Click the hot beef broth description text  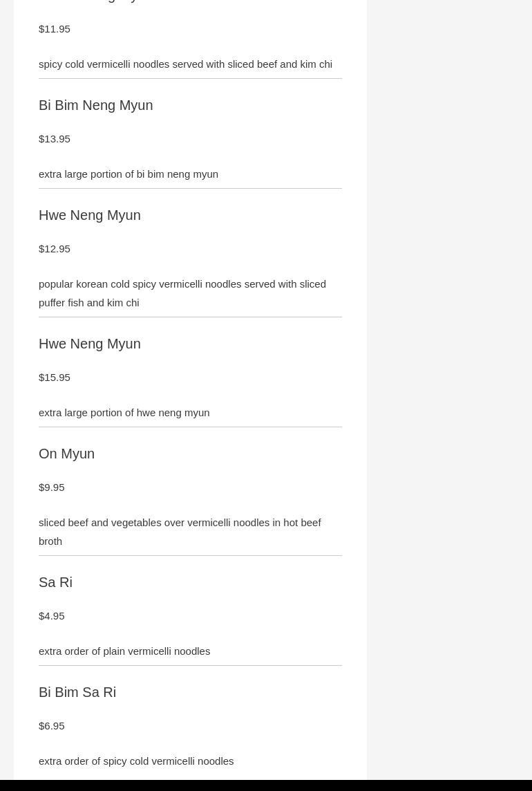[x=180, y=532]
